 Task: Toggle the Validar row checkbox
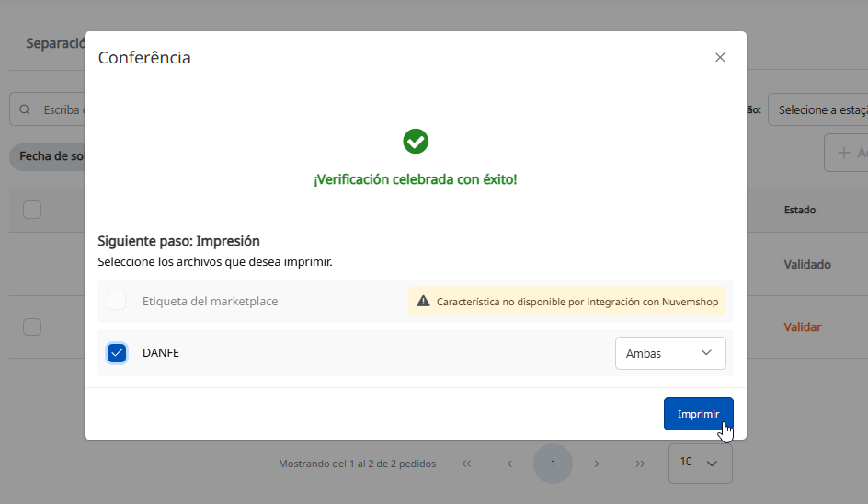[32, 326]
